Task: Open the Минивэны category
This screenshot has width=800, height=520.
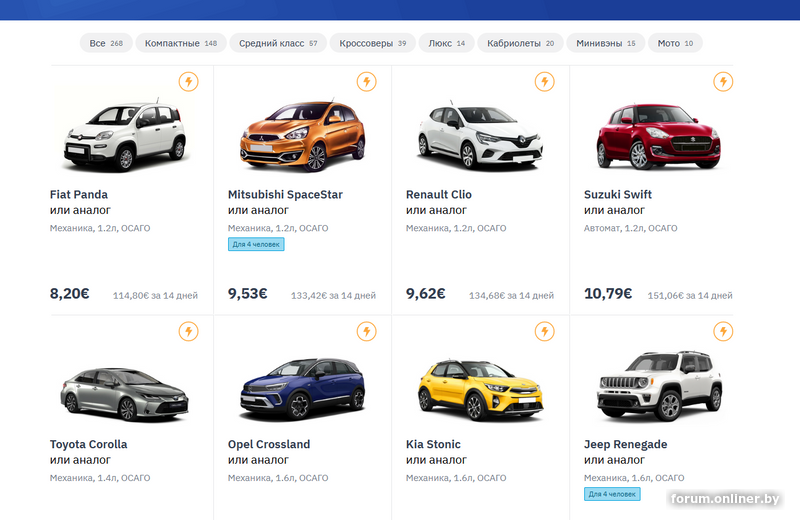Action: pos(606,43)
